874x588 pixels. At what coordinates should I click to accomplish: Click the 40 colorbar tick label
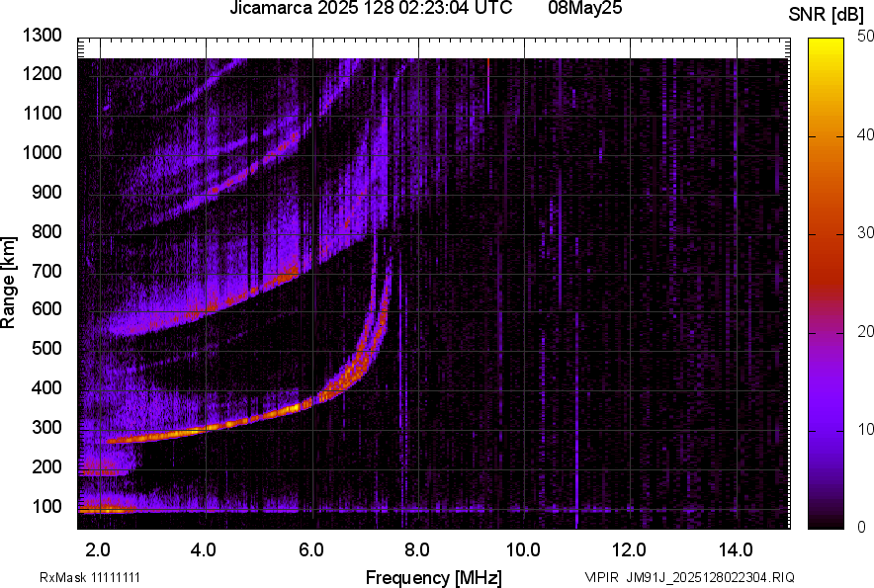click(x=865, y=134)
